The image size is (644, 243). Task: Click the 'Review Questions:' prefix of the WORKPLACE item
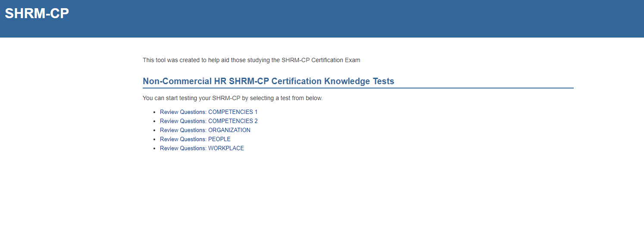pos(183,148)
